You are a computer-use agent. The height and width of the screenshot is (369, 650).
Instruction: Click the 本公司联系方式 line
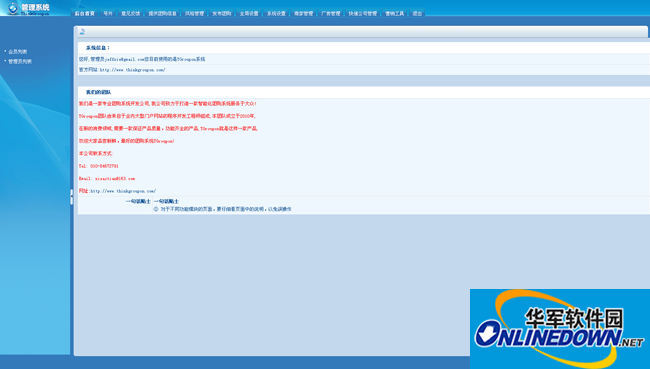coord(96,153)
